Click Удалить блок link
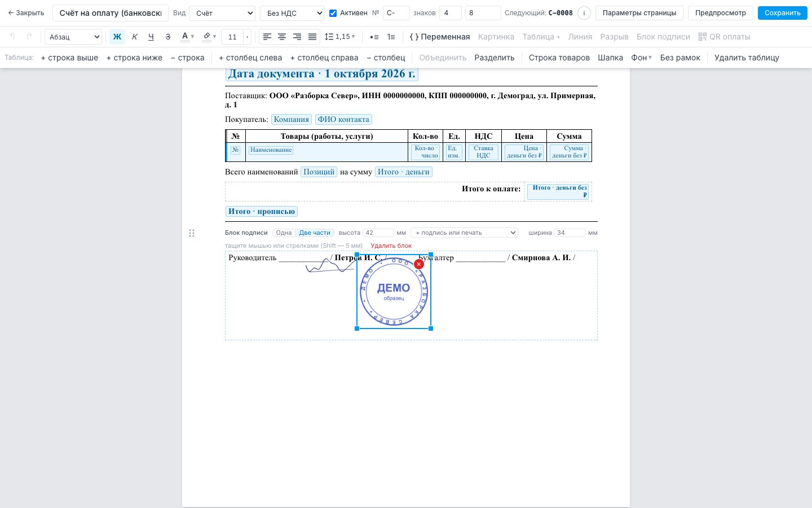 pyautogui.click(x=391, y=246)
